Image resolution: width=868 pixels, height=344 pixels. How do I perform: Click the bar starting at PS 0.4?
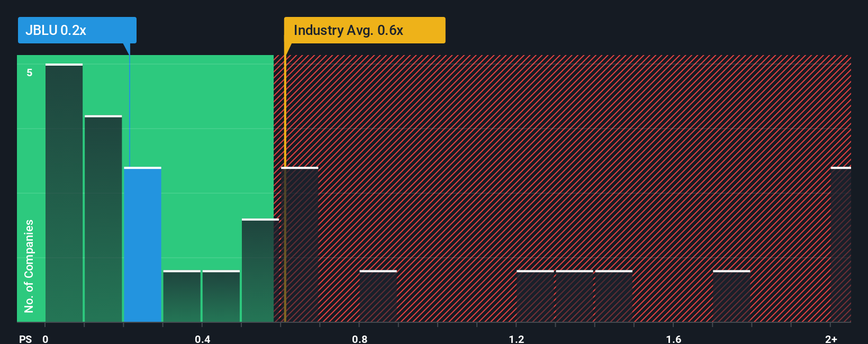click(x=221, y=296)
